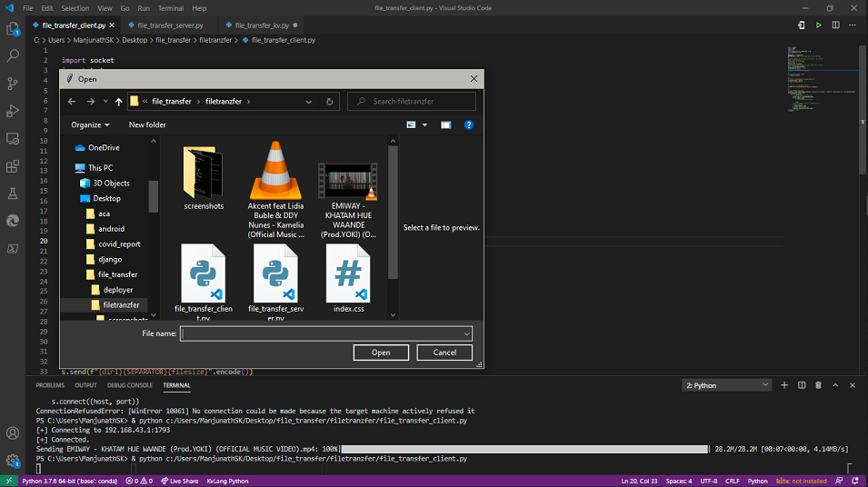The height and width of the screenshot is (487, 868).
Task: Open the Explorer view in activity bar
Action: [13, 29]
